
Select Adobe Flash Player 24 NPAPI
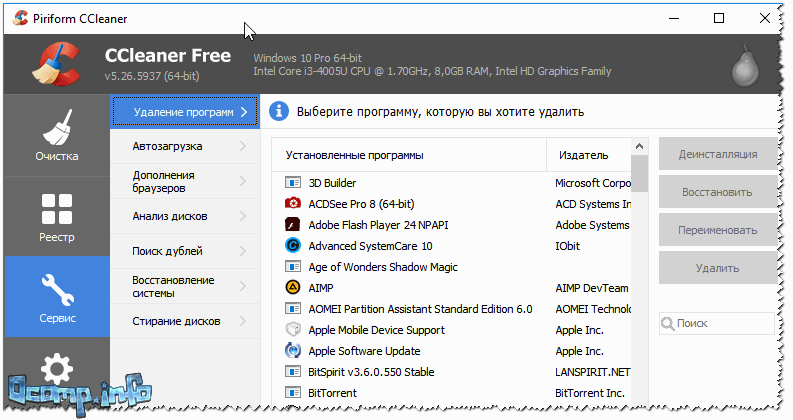[x=378, y=225]
